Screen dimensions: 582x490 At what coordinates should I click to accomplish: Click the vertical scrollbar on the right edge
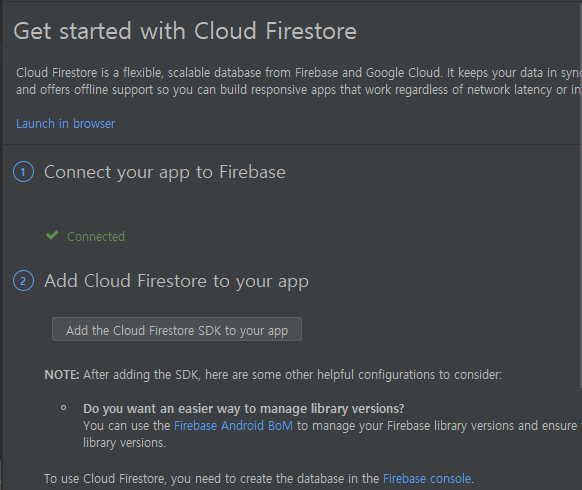tap(581, 193)
